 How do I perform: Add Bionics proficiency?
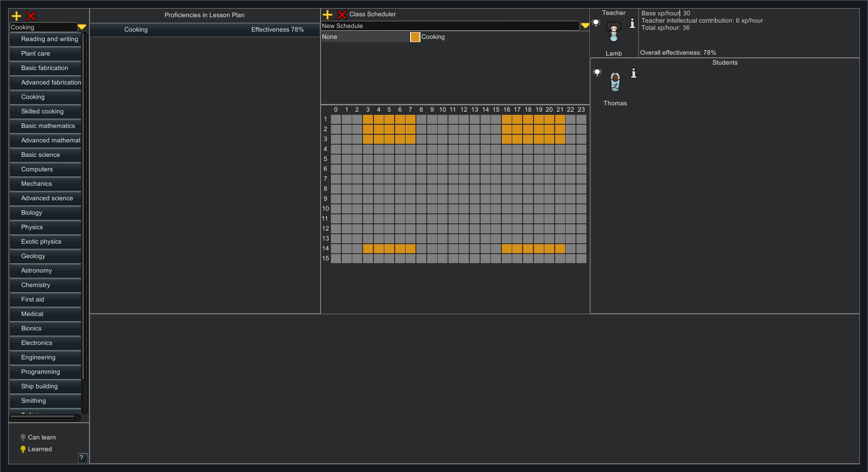pos(46,329)
